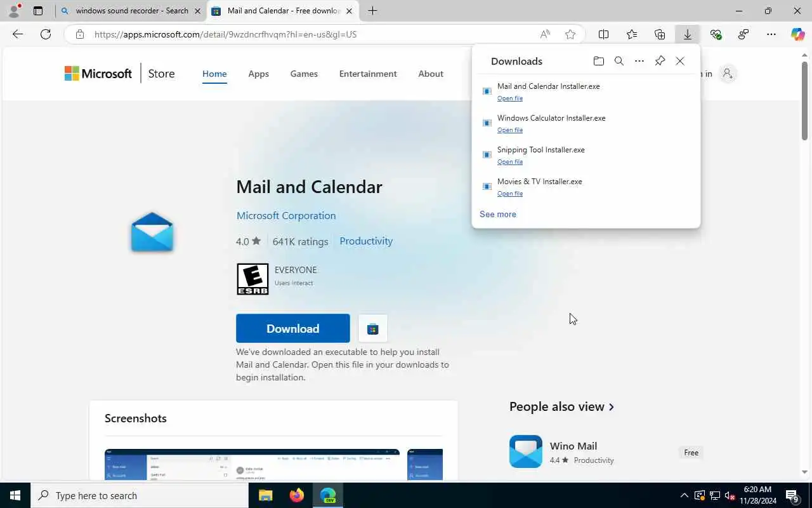The image size is (812, 508).
Task: Close the Downloads panel
Action: point(680,61)
